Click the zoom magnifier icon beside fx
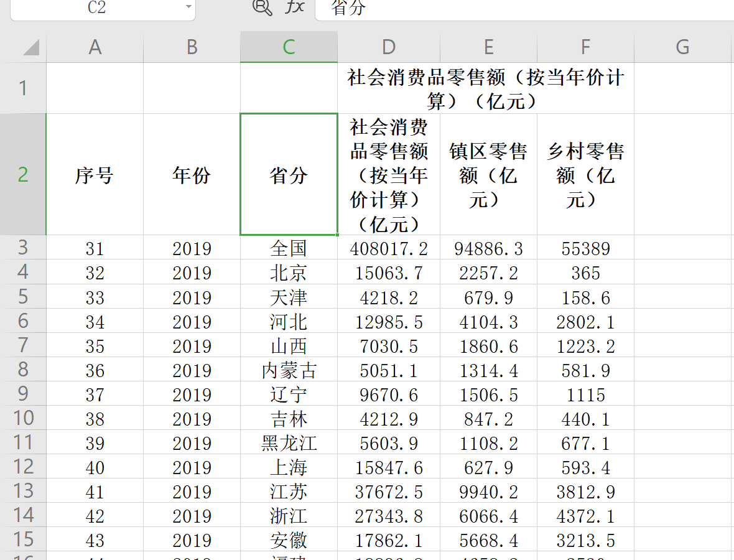Image resolution: width=734 pixels, height=560 pixels. tap(262, 7)
